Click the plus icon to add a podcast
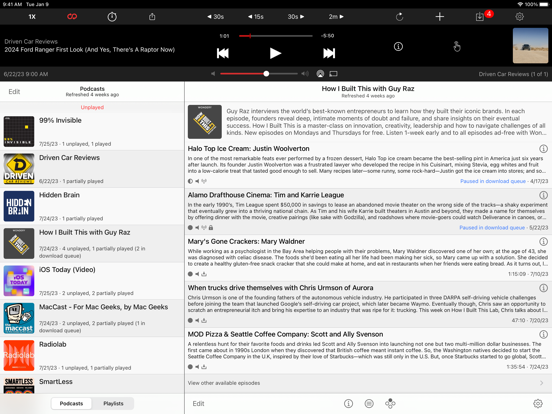Viewport: 552px width, 414px height. coord(440,17)
